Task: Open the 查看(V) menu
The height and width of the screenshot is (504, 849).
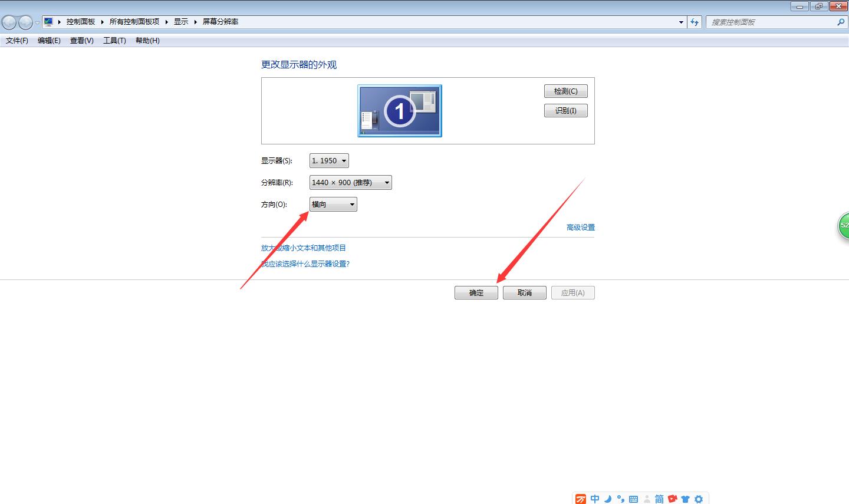Action: pyautogui.click(x=81, y=41)
